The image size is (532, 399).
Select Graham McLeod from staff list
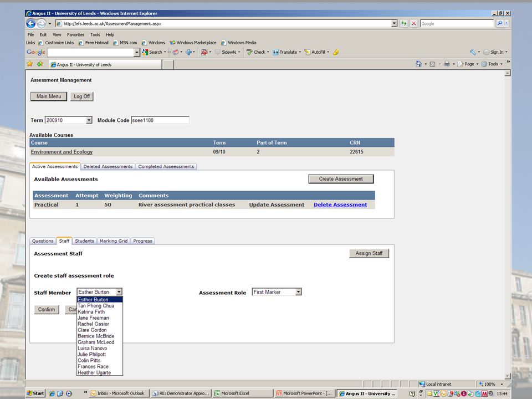[x=99, y=342]
